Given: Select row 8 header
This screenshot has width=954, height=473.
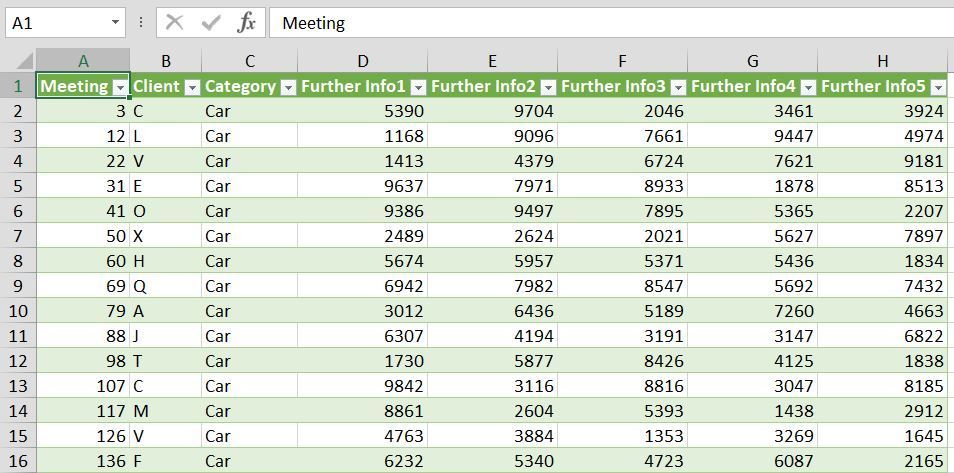Looking at the screenshot, I should (x=18, y=261).
